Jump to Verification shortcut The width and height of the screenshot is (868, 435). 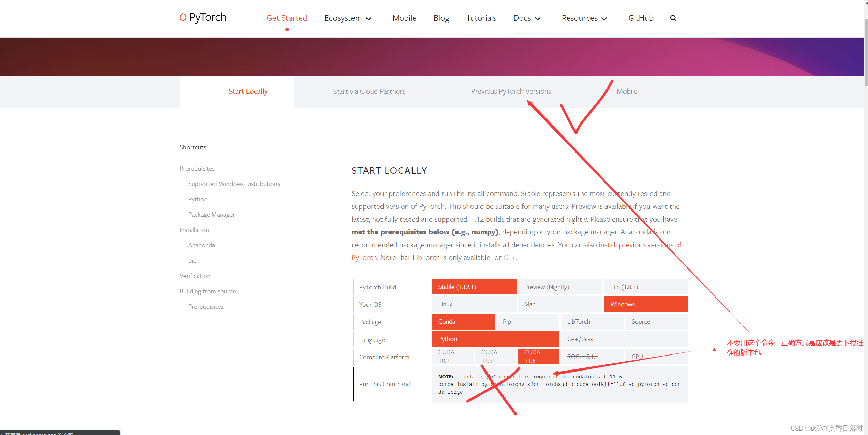pos(195,276)
